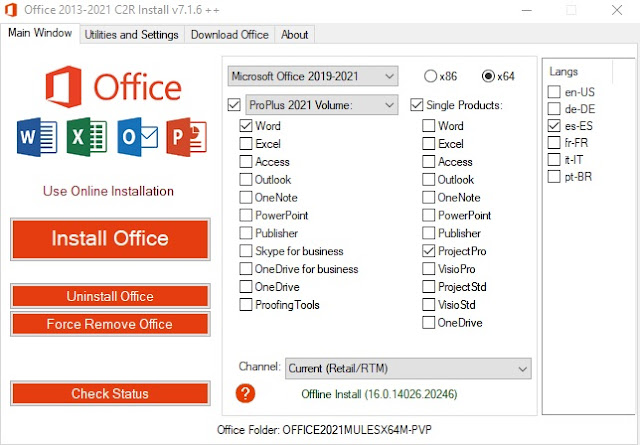The image size is (640, 445).
Task: Enable the it-IT language
Action: click(554, 160)
